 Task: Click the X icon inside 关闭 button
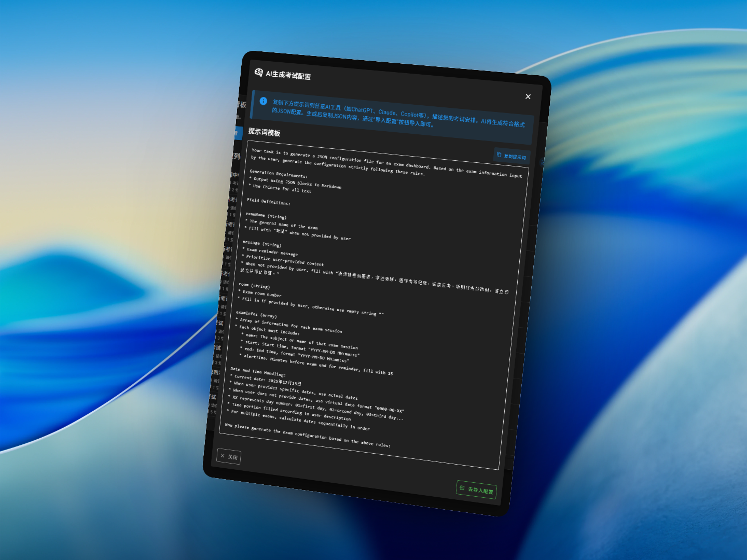(223, 456)
